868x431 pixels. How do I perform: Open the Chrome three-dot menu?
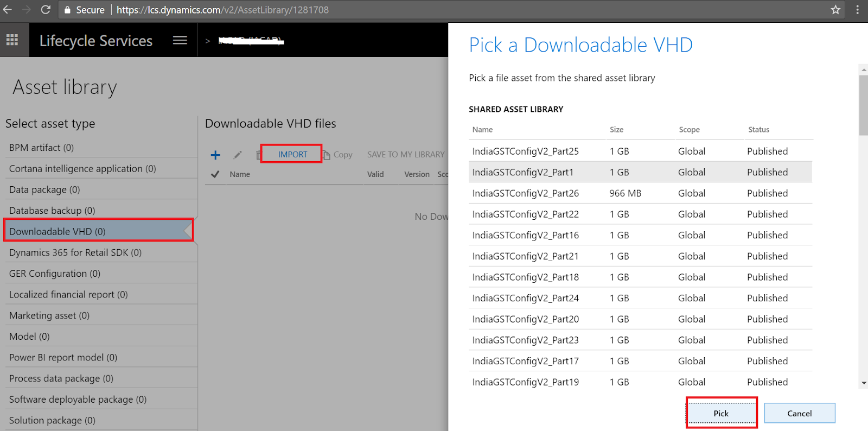click(858, 10)
